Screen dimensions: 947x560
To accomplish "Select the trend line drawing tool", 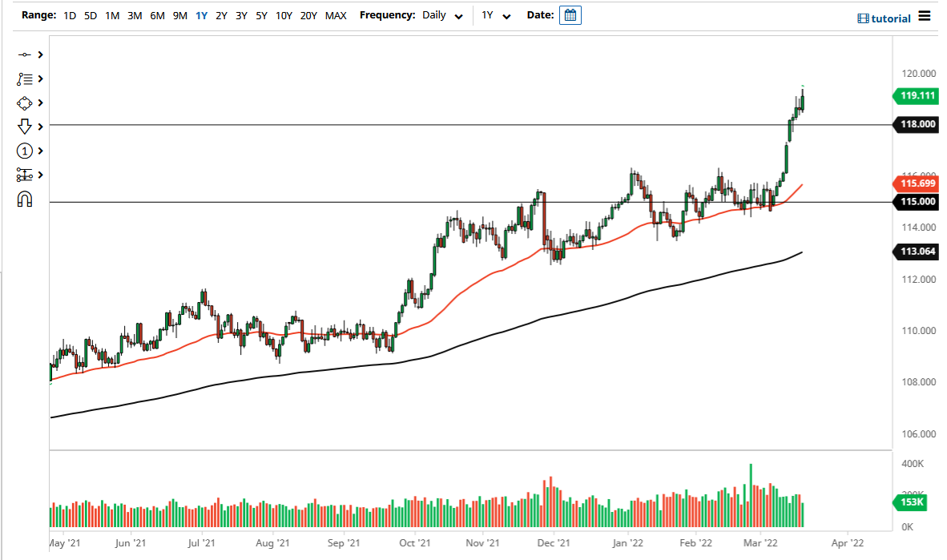I will point(25,54).
